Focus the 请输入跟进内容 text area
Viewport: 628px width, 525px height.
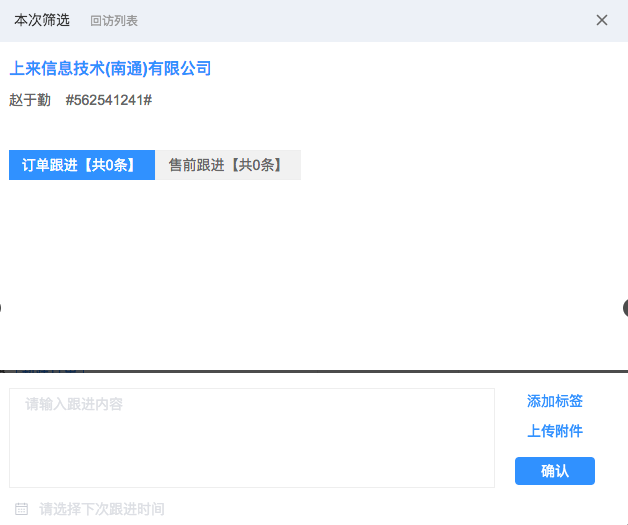[x=252, y=438]
